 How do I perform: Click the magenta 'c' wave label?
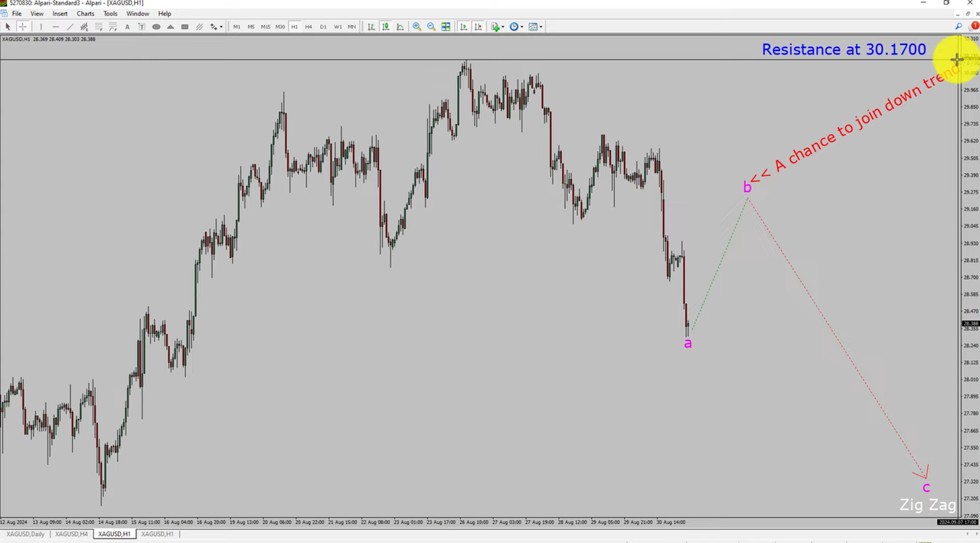(926, 487)
